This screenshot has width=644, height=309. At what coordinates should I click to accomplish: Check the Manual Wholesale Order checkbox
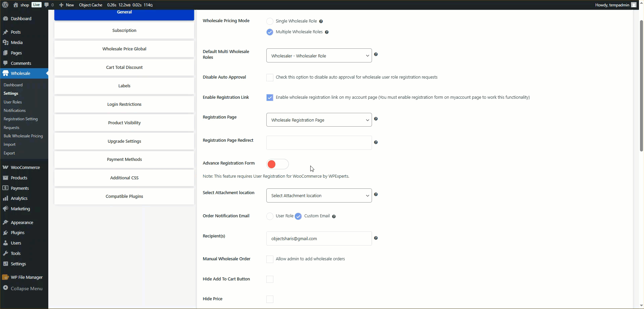point(270,259)
